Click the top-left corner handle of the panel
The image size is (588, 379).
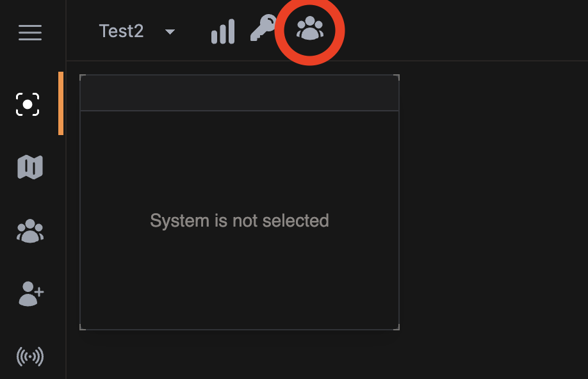click(x=81, y=76)
